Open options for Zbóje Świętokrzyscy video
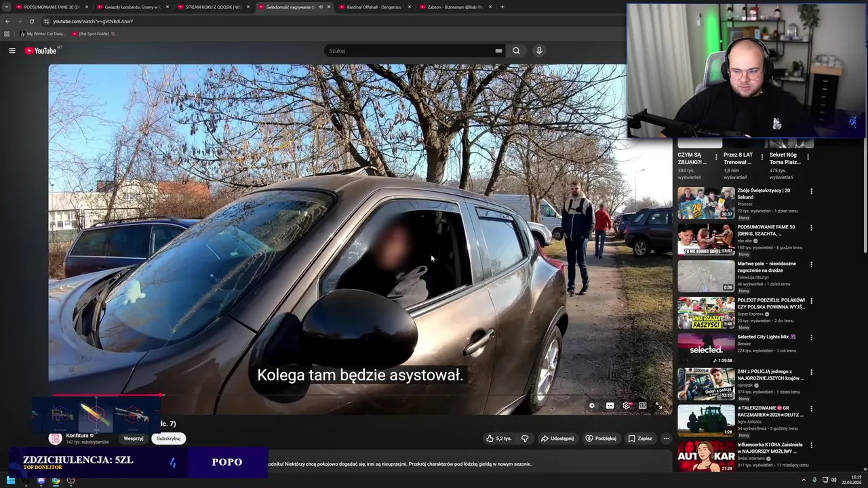Viewport: 868px width, 488px height. pos(811,191)
